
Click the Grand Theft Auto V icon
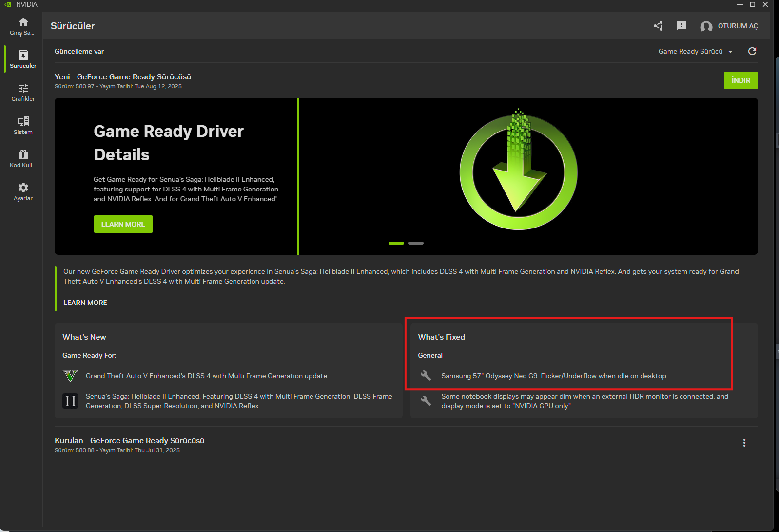pos(70,376)
